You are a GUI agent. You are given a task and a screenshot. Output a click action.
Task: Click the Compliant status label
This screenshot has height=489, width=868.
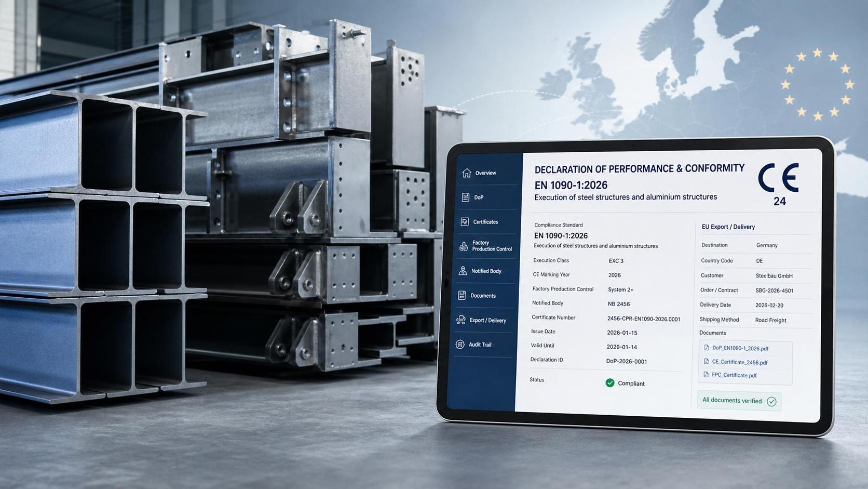click(631, 384)
